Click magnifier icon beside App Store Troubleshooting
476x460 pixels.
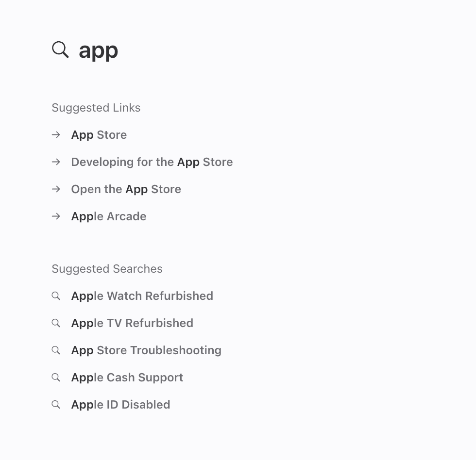point(56,350)
